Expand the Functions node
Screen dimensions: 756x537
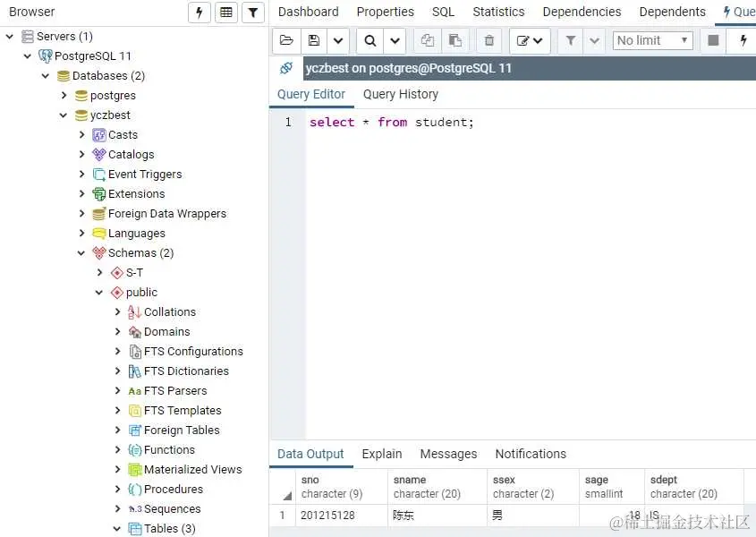point(117,449)
